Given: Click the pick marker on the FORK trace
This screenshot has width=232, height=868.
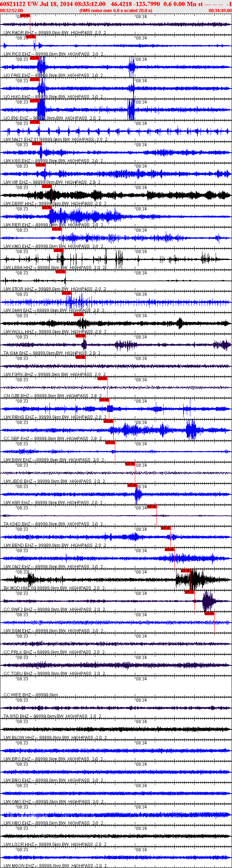Looking at the screenshot, I should [81, 357].
